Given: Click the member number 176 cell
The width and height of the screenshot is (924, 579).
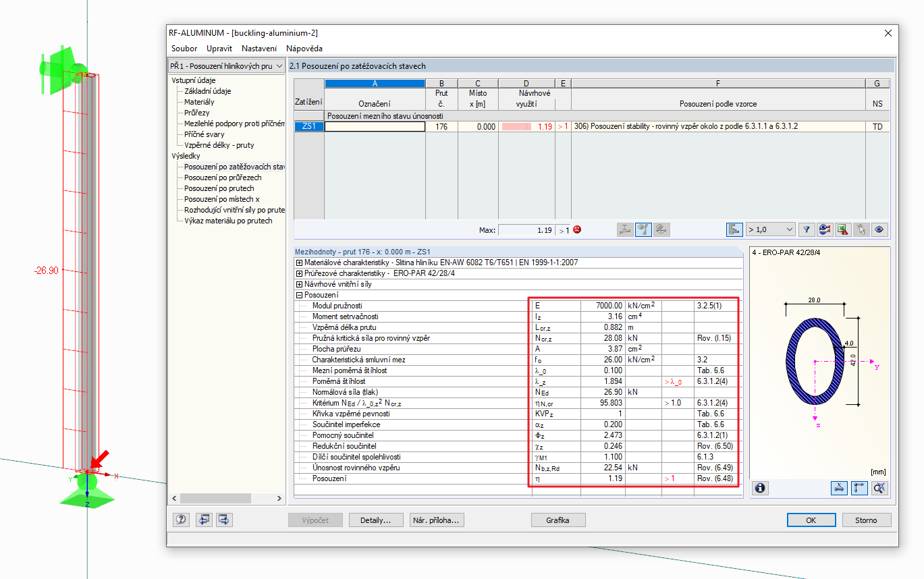Looking at the screenshot, I should click(x=442, y=126).
